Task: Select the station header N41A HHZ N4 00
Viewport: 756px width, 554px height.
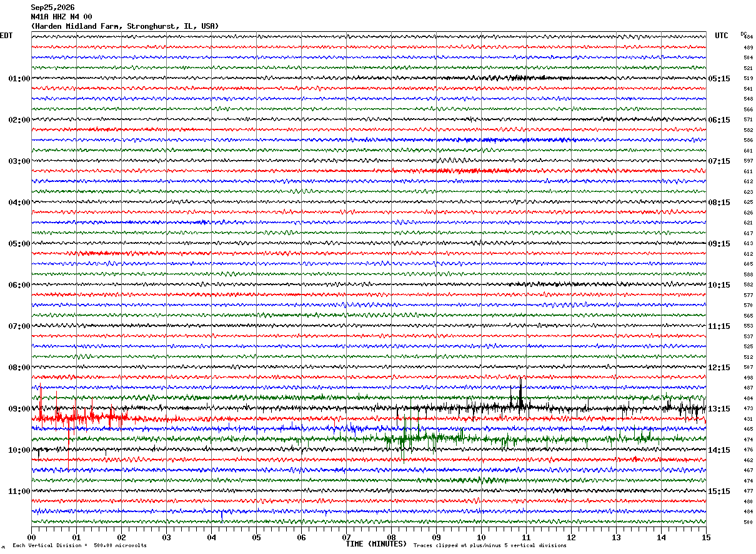Action: point(62,16)
